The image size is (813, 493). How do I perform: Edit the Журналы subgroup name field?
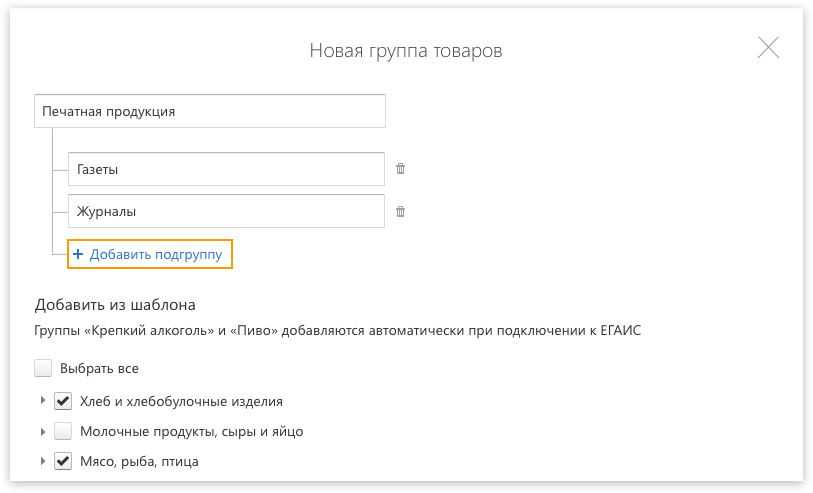226,211
